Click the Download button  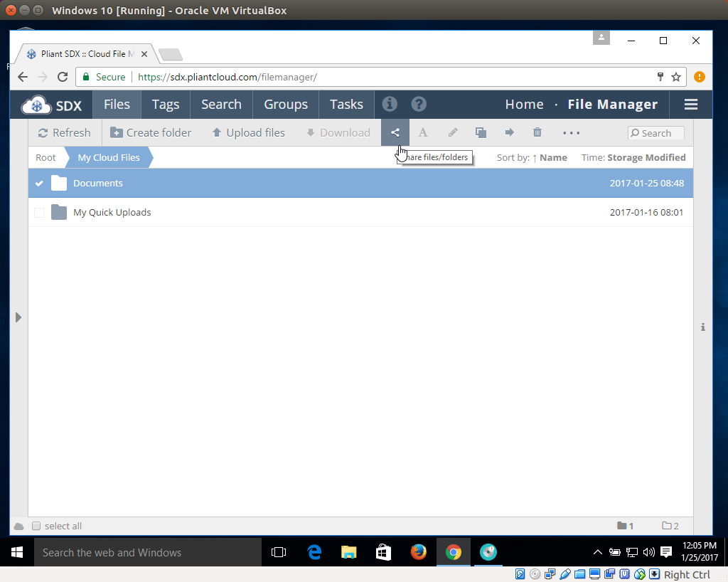pyautogui.click(x=338, y=133)
